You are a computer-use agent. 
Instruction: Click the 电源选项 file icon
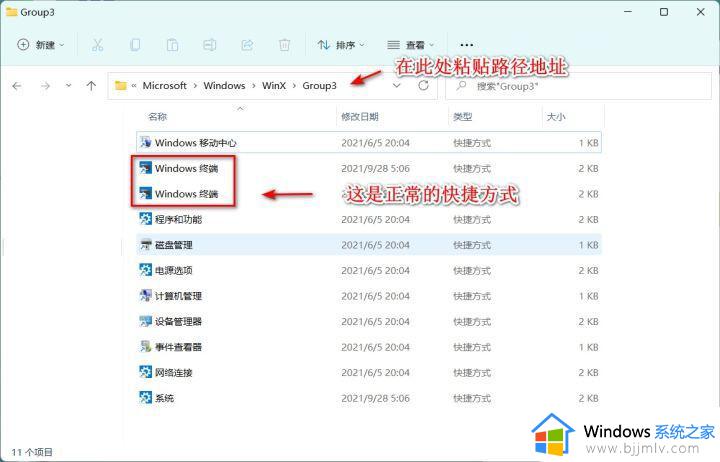(x=146, y=270)
